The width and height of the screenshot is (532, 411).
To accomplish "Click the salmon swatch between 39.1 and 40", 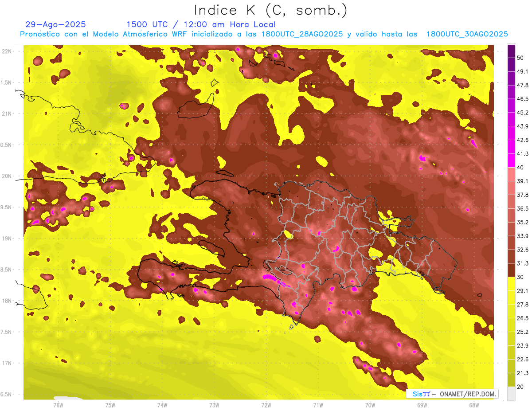I will tap(511, 174).
